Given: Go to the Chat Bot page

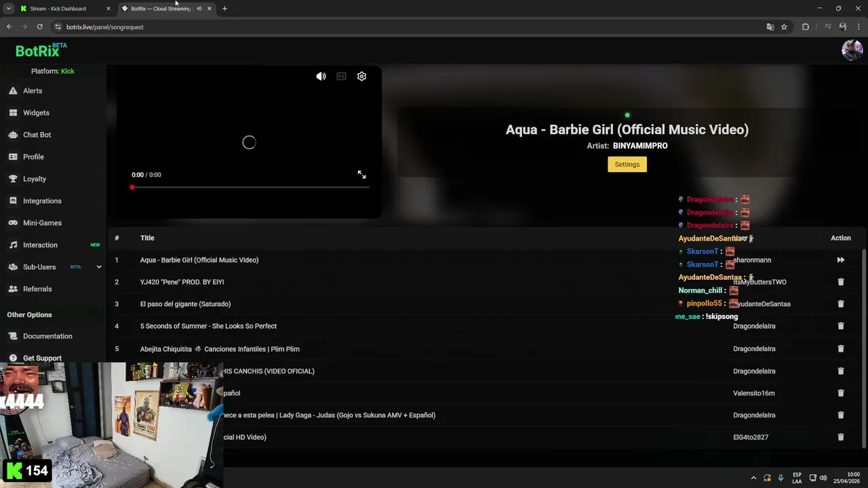Looking at the screenshot, I should [x=37, y=135].
